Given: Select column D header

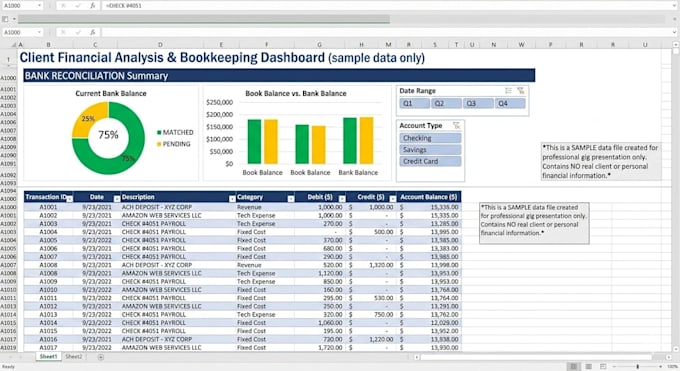Looking at the screenshot, I should click(160, 45).
